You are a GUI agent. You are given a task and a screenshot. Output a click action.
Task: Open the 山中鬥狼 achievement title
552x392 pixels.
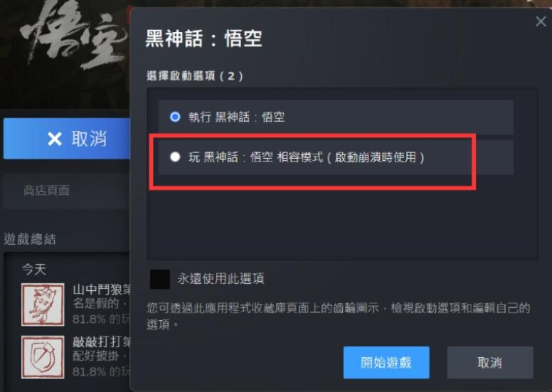click(x=102, y=290)
